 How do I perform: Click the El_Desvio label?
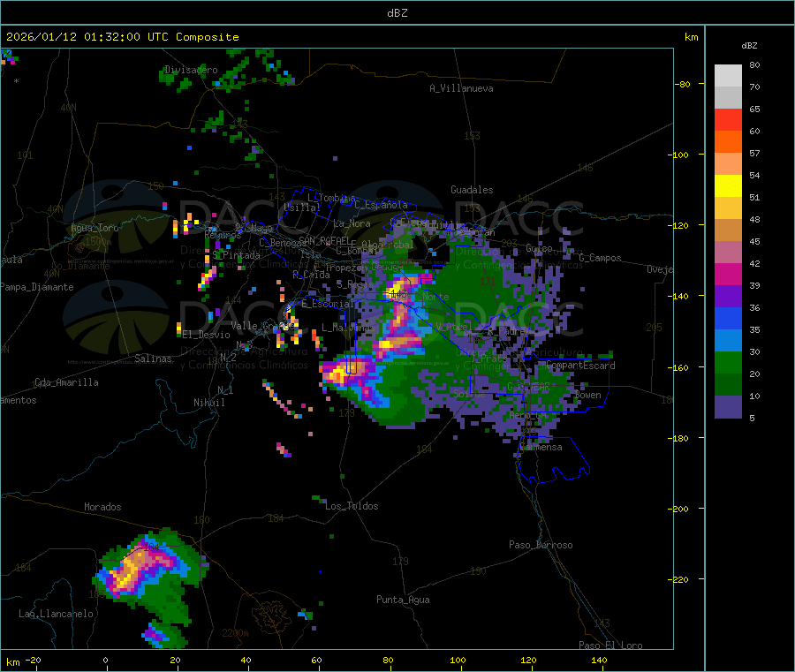(206, 335)
